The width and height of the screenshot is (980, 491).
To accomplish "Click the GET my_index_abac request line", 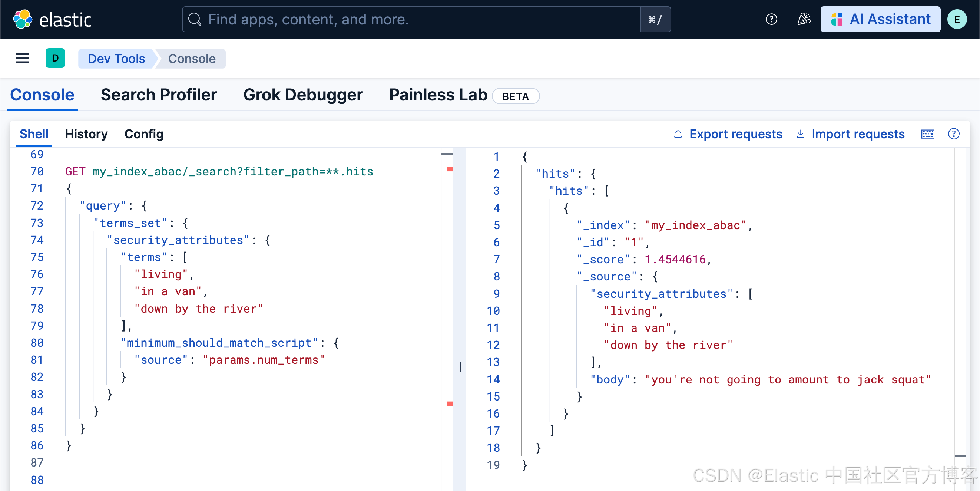I will point(219,172).
